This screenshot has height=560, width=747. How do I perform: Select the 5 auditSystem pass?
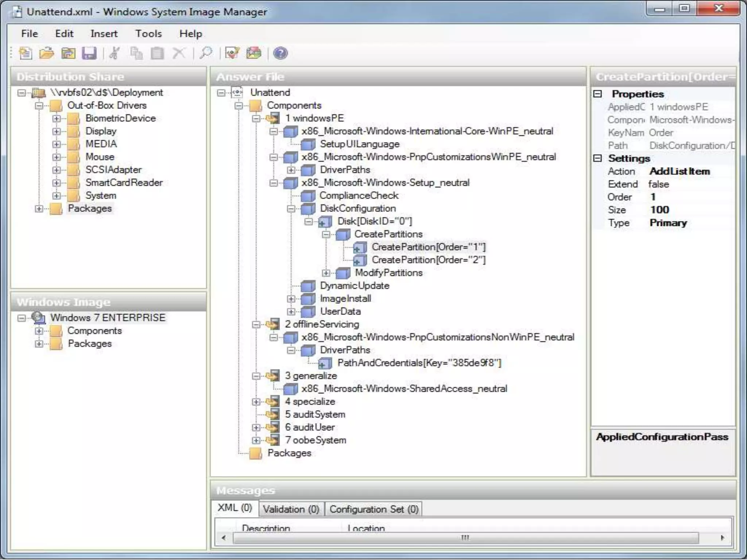315,415
